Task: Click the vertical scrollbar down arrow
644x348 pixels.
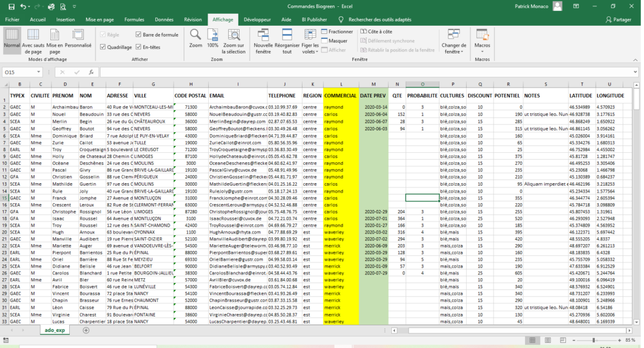Action: pyautogui.click(x=636, y=323)
